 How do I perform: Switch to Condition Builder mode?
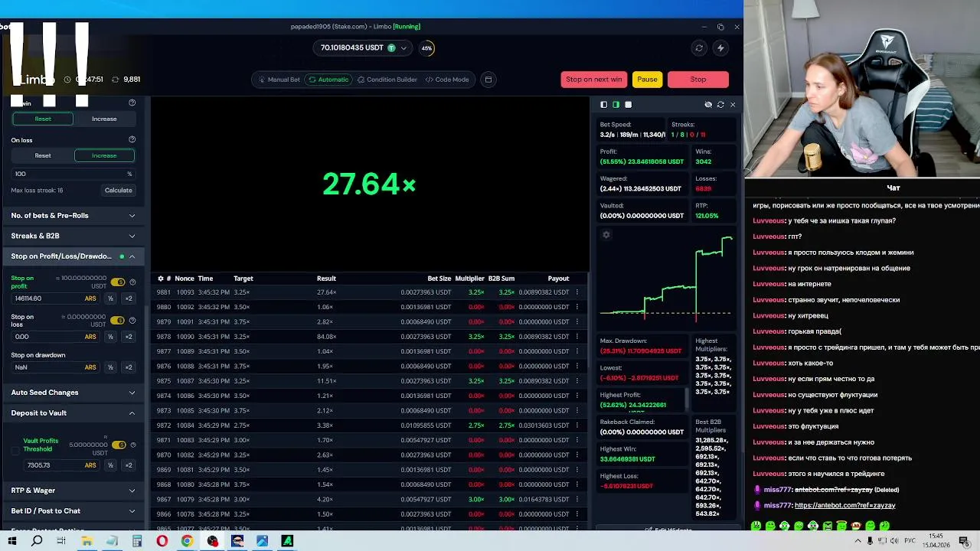tap(387, 80)
